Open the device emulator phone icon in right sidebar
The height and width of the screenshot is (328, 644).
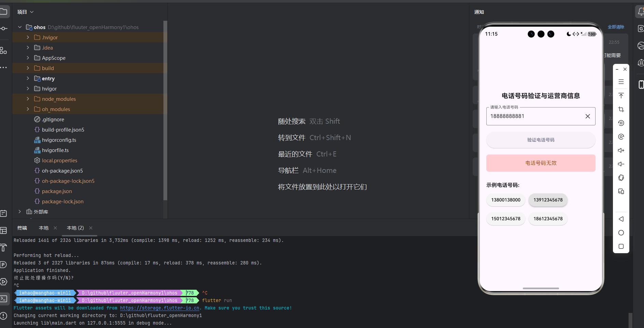641,84
